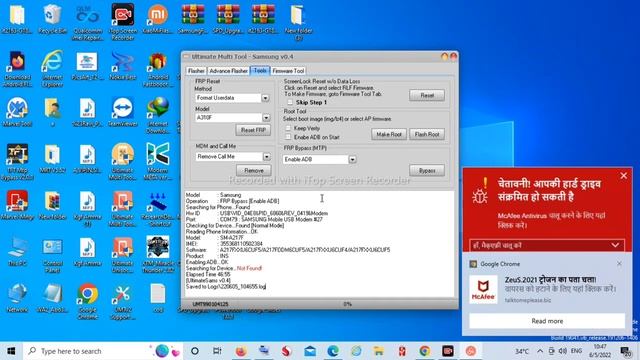Open the Qualcomm IMEI Repair desktop icon
Screen dimensions: 640x360
pyautogui.click(x=87, y=22)
